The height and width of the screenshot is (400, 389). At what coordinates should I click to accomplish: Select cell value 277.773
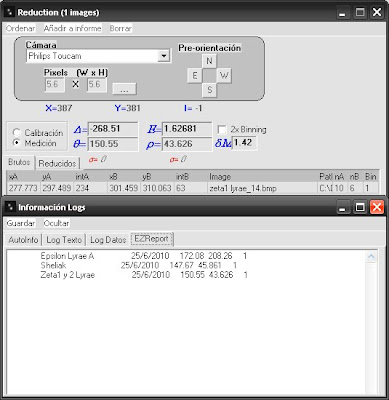23,188
